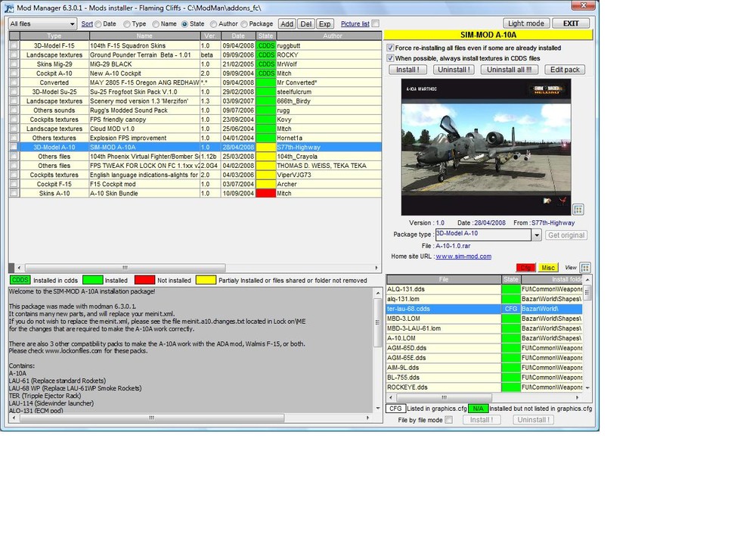The width and height of the screenshot is (756, 544).
Task: Select the Package sort radio button
Action: pos(244,24)
